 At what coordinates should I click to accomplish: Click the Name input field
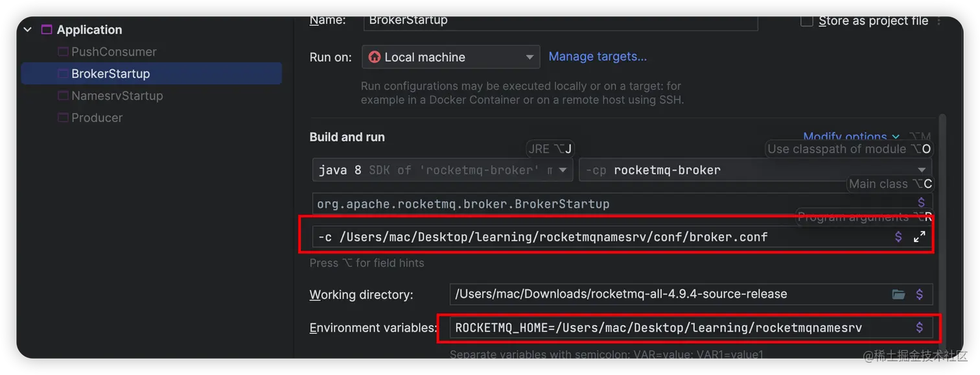coord(561,21)
